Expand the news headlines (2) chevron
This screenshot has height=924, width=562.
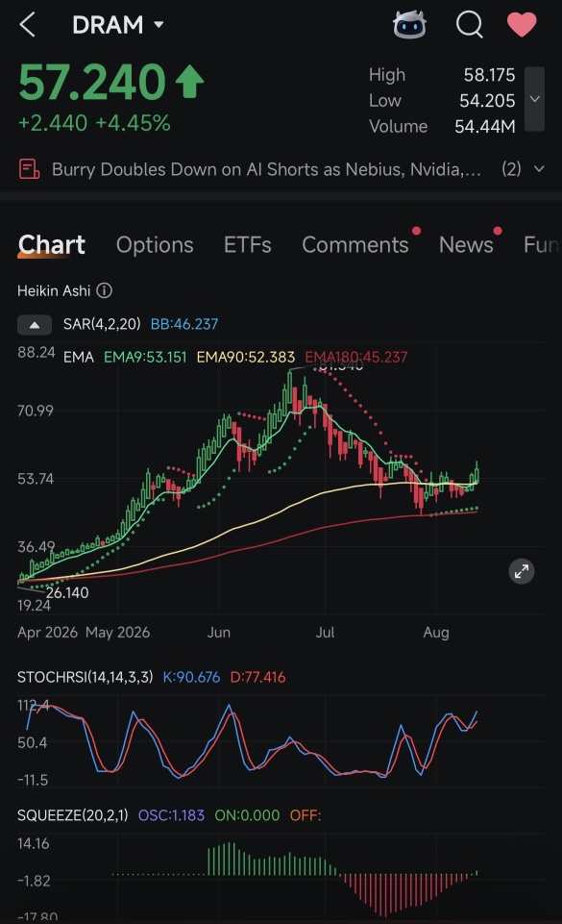coord(538,169)
